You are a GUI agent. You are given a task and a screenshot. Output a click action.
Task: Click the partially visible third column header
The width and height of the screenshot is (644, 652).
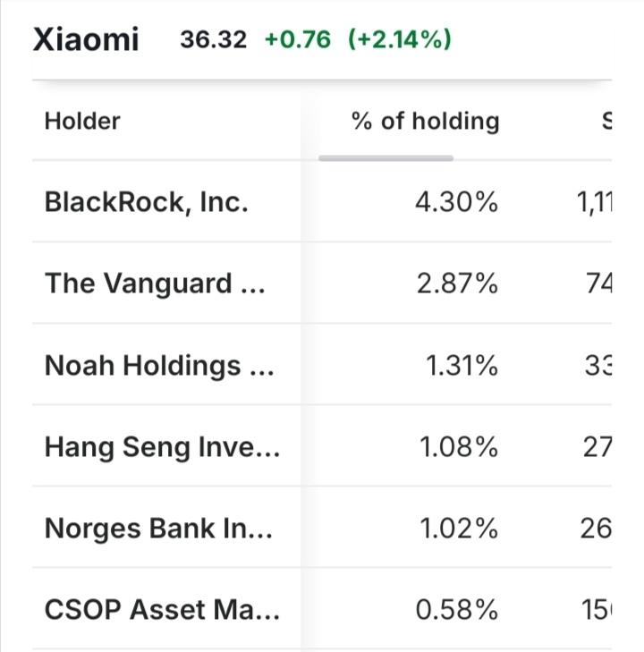[606, 122]
